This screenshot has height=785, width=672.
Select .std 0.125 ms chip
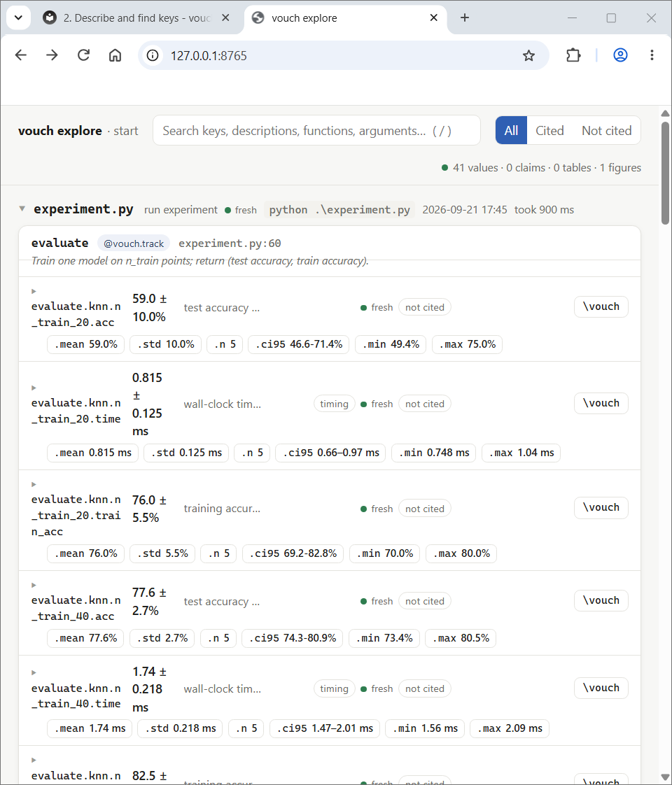(x=186, y=453)
